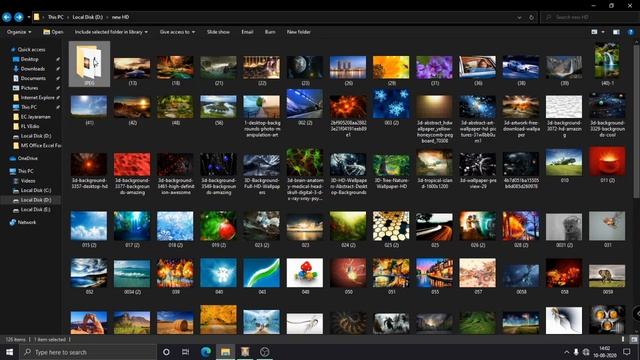640x360 pixels.
Task: Click 'Local Disk (D:)' in the address bar path
Action: (x=87, y=17)
